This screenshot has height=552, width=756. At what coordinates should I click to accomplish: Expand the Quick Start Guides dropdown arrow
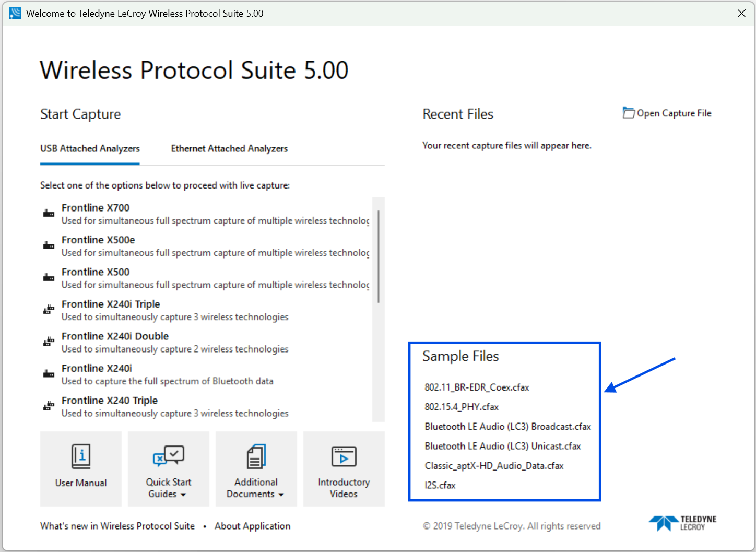tap(183, 495)
